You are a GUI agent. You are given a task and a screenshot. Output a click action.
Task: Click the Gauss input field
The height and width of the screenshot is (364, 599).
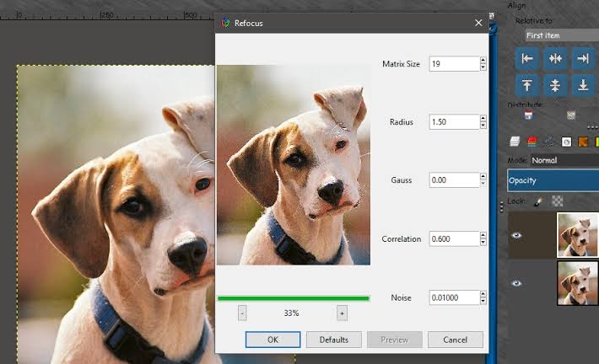coord(454,180)
